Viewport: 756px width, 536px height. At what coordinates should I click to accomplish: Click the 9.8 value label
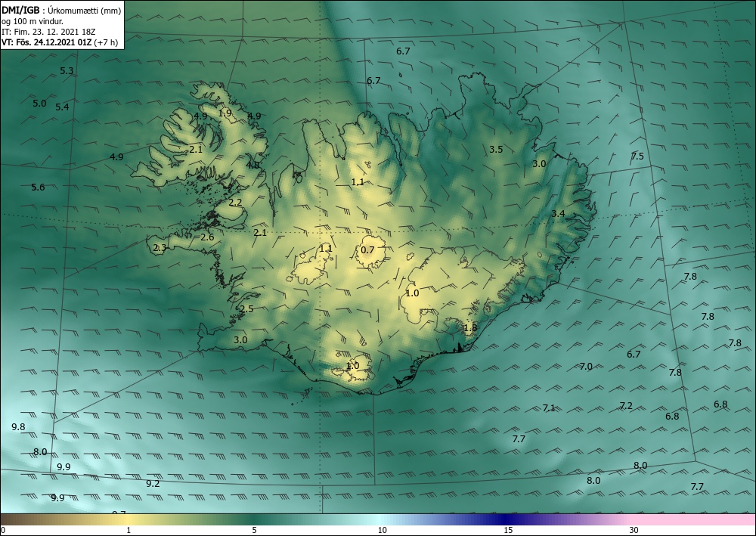(x=18, y=427)
